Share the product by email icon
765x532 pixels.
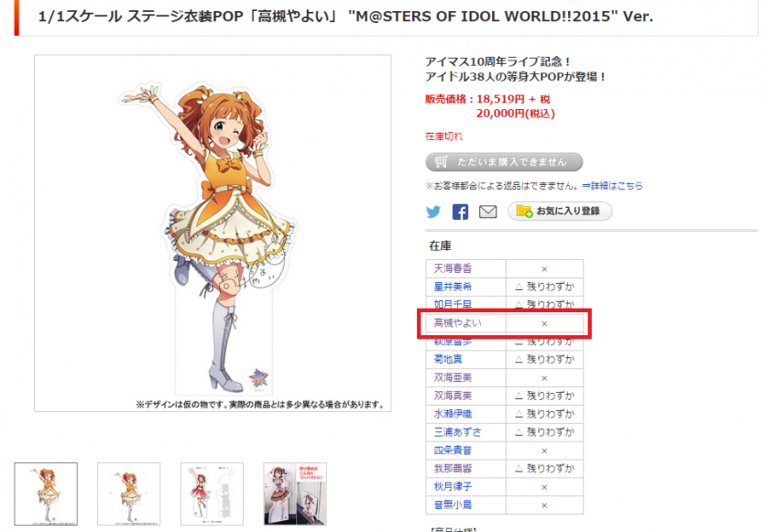[x=488, y=212]
